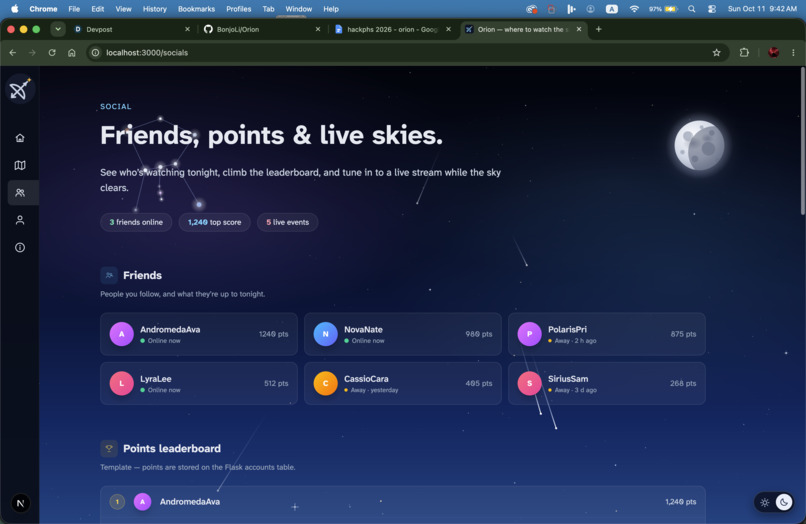The image size is (806, 524).
Task: Click the browser forward arrow
Action: pos(32,52)
